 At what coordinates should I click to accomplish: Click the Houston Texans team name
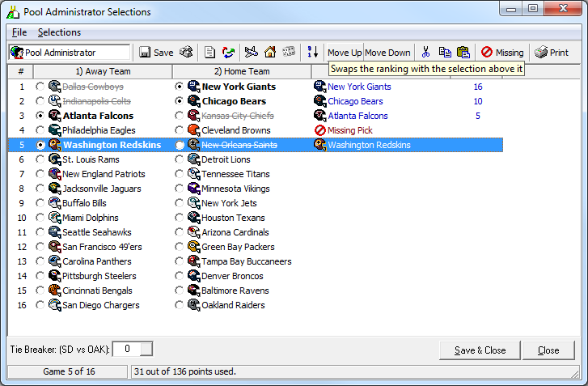[x=233, y=218]
